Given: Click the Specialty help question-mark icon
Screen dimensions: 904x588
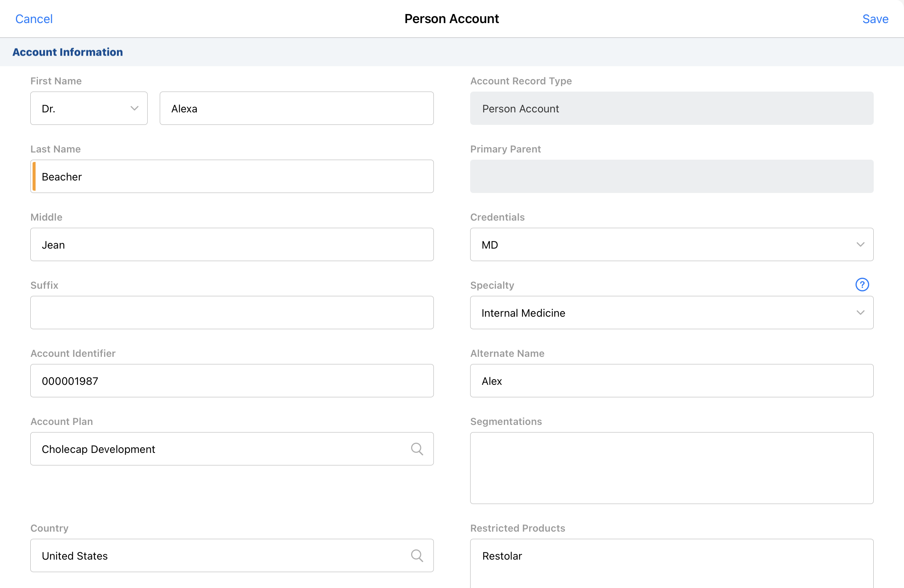Looking at the screenshot, I should click(862, 285).
